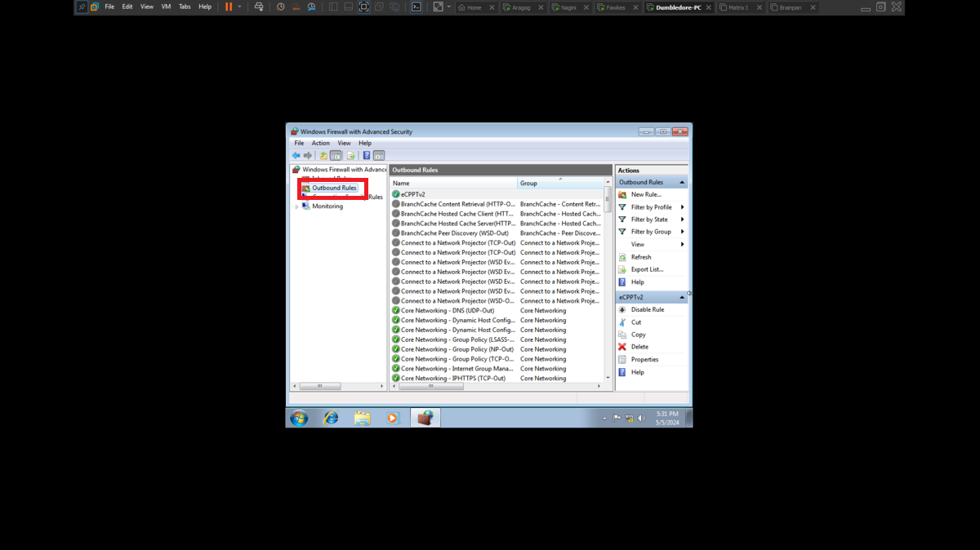Sort rules by Name column header
The image size is (980, 550).
pos(453,183)
